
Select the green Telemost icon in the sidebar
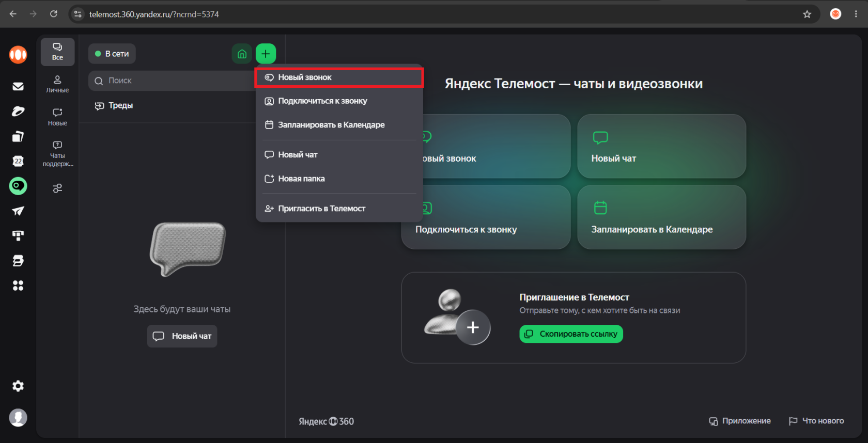click(18, 186)
